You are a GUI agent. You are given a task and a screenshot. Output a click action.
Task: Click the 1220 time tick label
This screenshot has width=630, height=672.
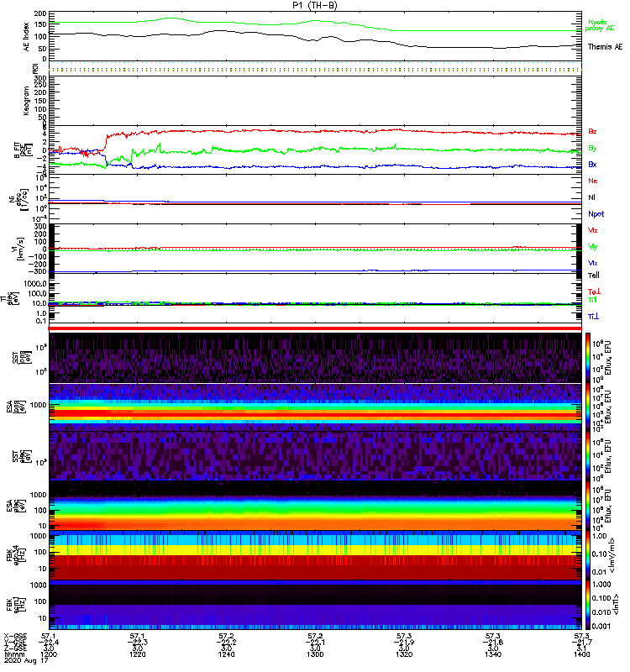point(138,655)
